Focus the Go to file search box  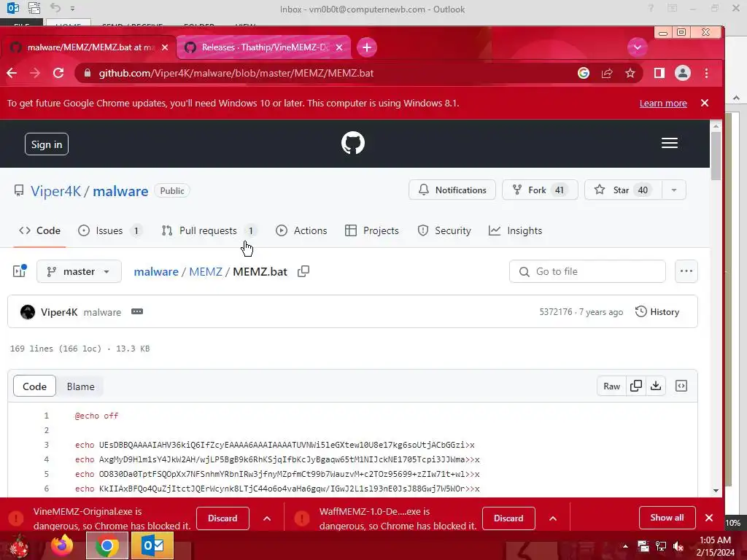click(x=587, y=271)
